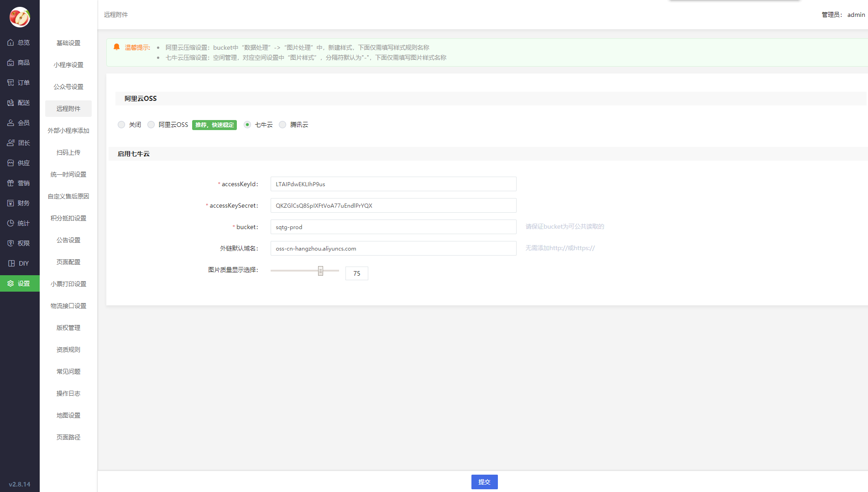The width and height of the screenshot is (868, 492).
Task: Click the 提交 submit button
Action: 484,482
